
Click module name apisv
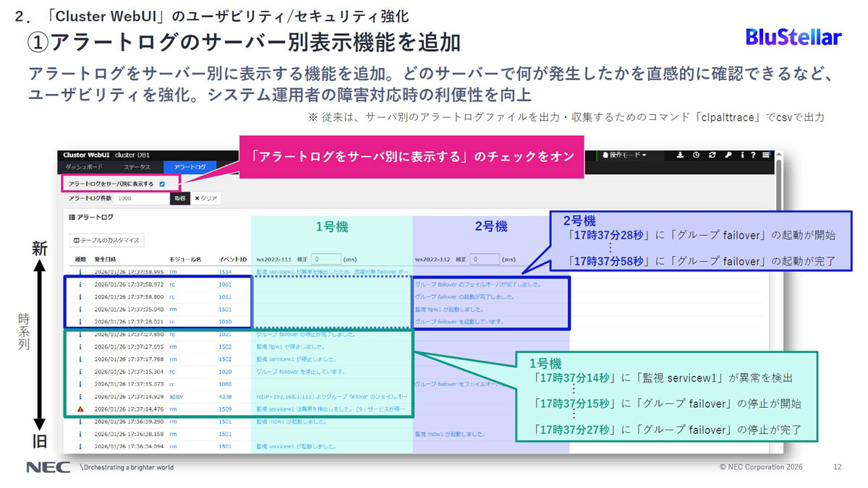[176, 396]
